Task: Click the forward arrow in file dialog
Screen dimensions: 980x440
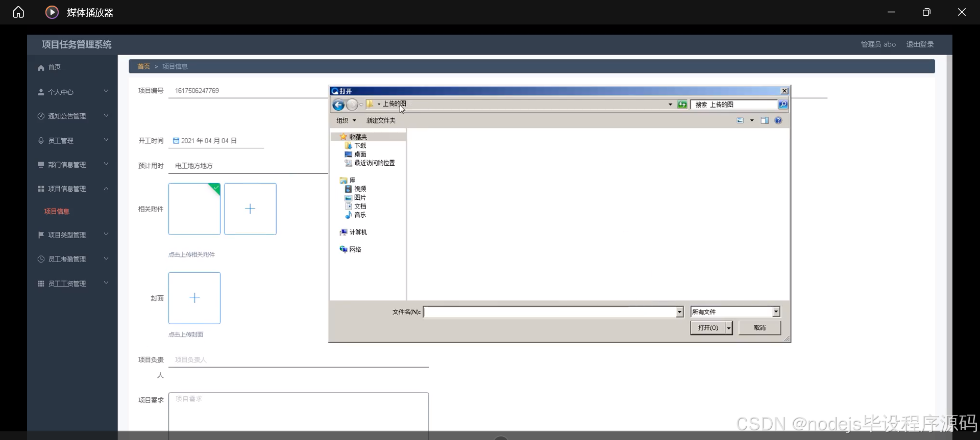Action: click(352, 105)
